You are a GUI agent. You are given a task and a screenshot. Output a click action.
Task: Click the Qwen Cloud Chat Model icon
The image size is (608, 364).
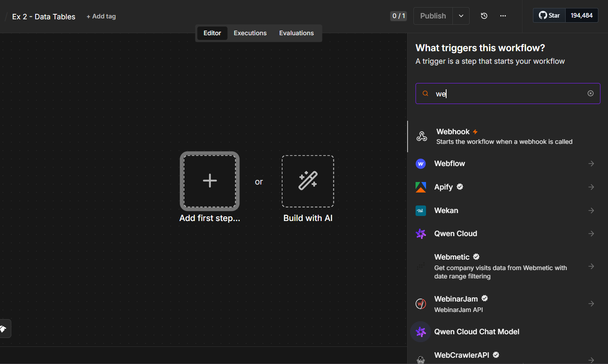coord(421,332)
